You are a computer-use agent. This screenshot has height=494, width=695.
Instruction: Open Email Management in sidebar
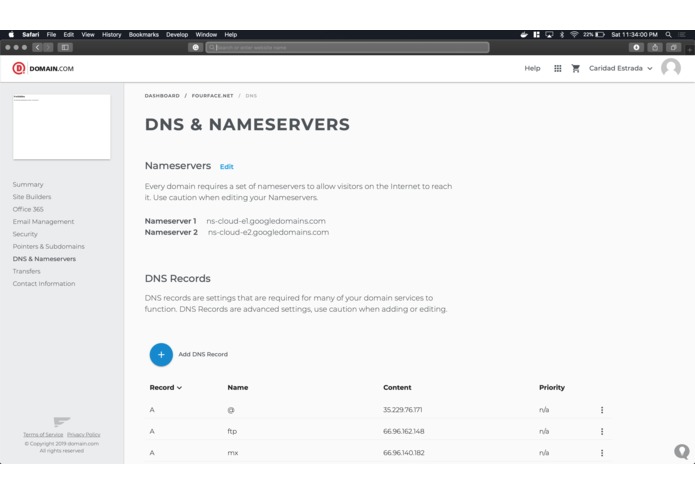(x=43, y=222)
